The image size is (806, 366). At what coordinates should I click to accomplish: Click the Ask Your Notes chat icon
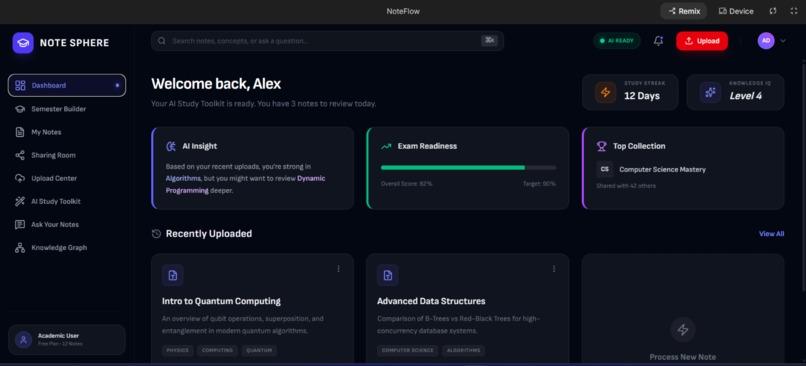coord(20,225)
